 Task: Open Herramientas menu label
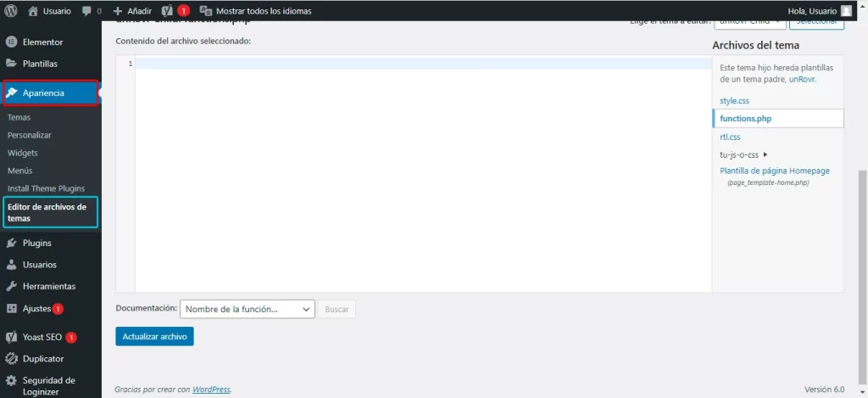click(49, 286)
